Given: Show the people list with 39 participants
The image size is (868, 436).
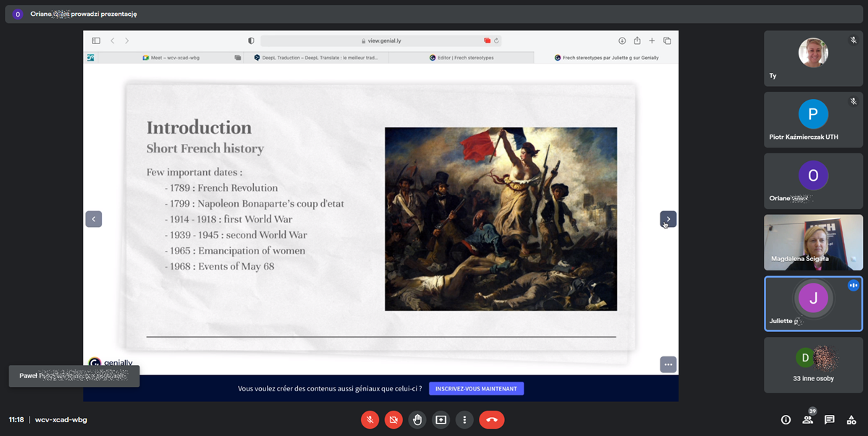Looking at the screenshot, I should coord(808,419).
